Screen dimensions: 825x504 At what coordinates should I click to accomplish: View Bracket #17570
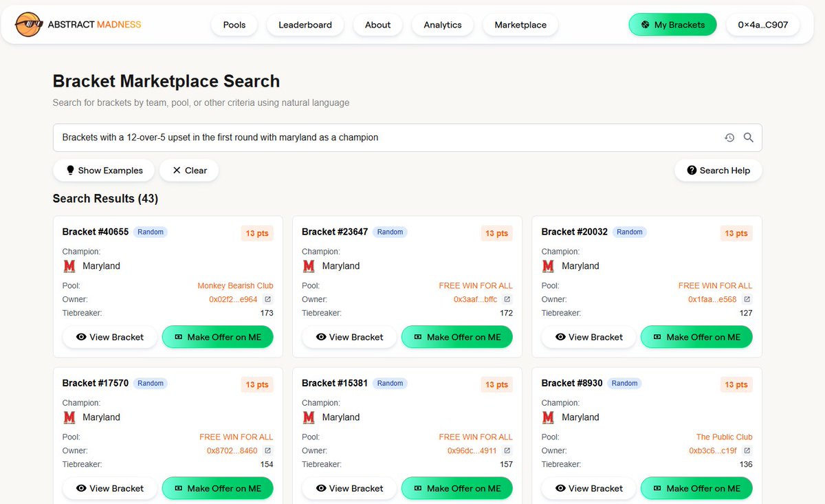coord(110,488)
